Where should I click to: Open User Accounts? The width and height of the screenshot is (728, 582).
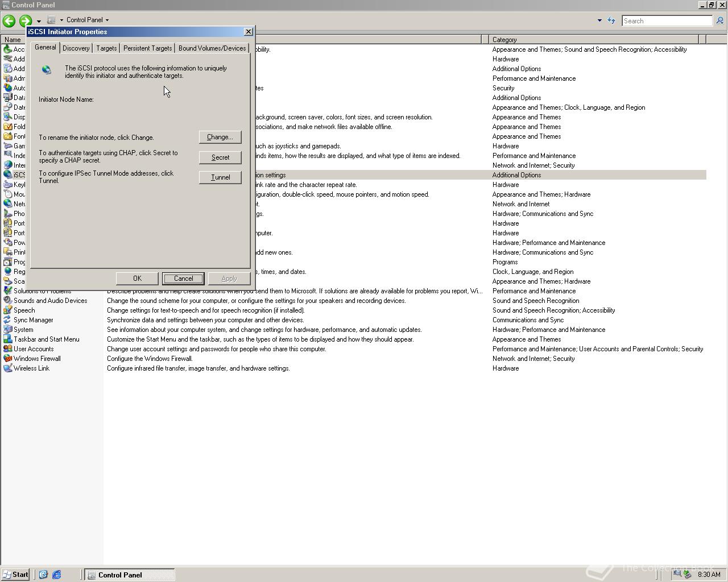click(34, 349)
